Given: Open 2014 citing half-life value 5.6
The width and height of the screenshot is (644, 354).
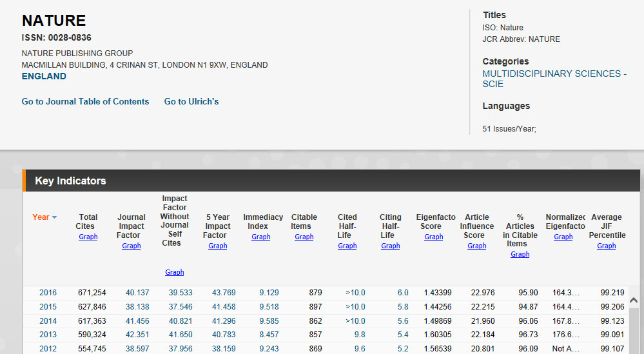Looking at the screenshot, I should point(403,321).
